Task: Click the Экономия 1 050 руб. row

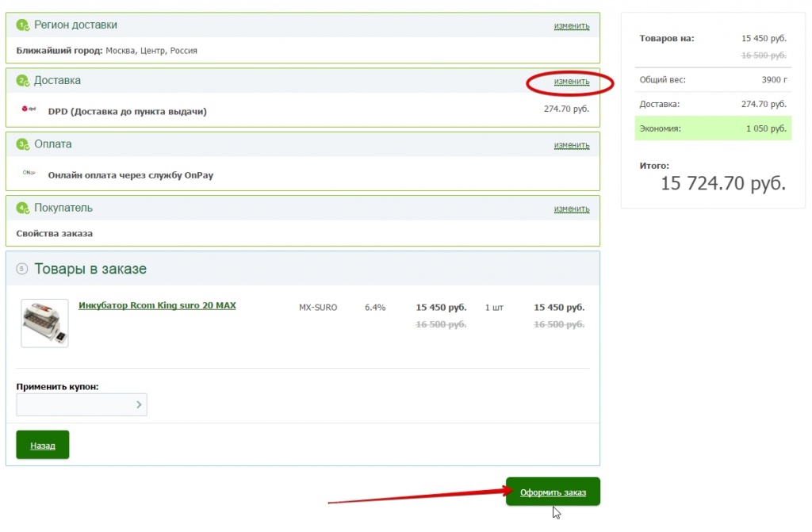Action: click(x=713, y=128)
